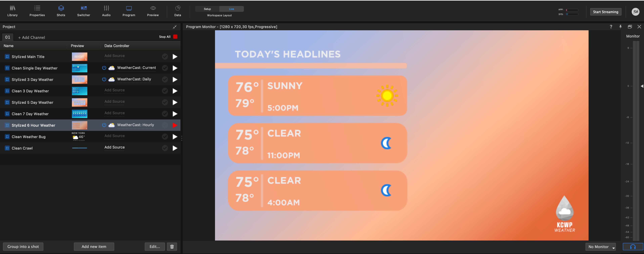The width and height of the screenshot is (644, 254).
Task: Show the Program monitor
Action: coord(129,11)
